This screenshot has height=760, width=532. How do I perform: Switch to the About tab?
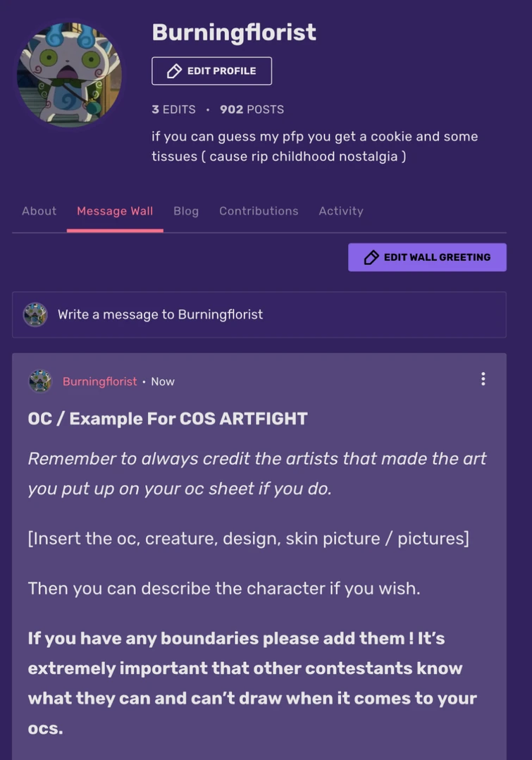pyautogui.click(x=39, y=211)
